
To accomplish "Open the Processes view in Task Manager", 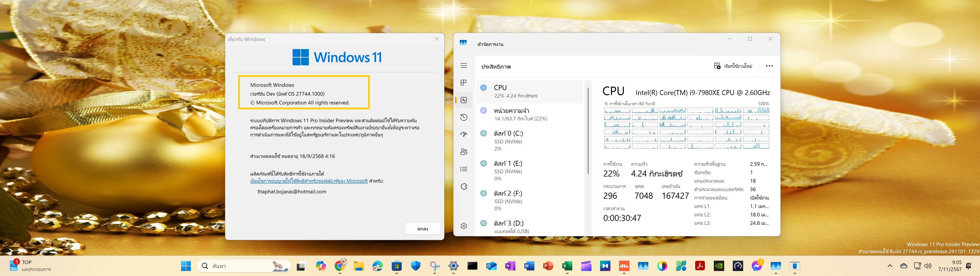I will tap(464, 83).
